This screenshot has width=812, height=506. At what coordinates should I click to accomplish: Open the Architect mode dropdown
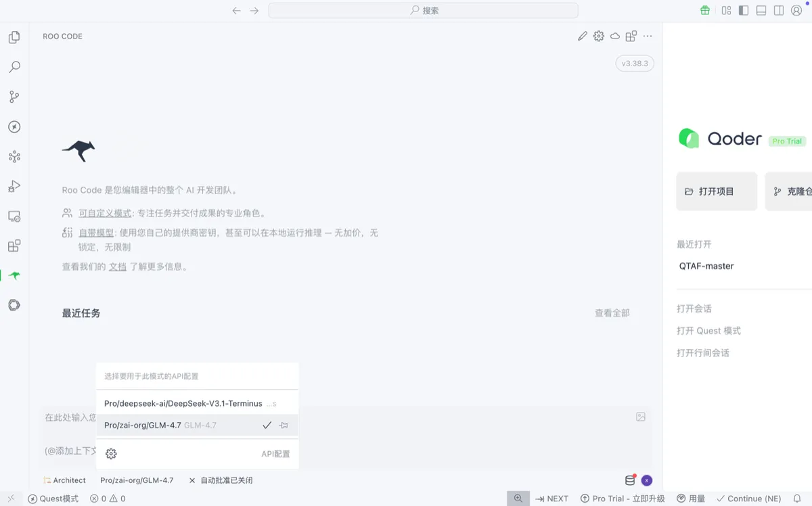pyautogui.click(x=65, y=480)
